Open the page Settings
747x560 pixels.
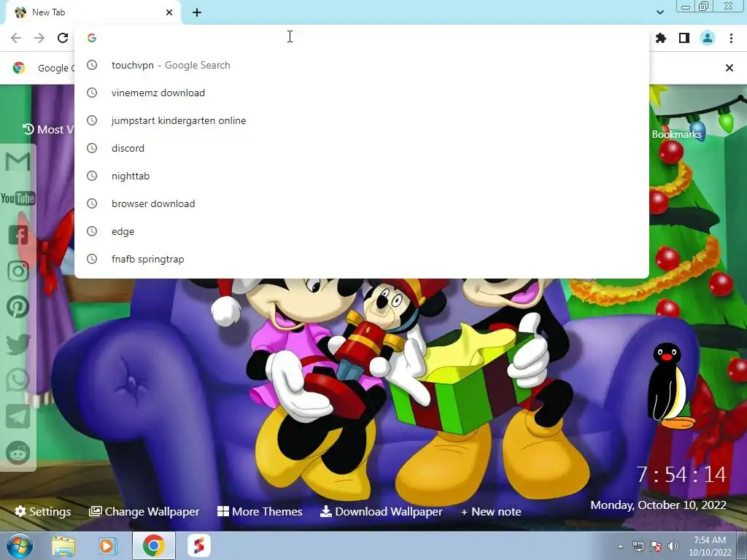pyautogui.click(x=43, y=511)
